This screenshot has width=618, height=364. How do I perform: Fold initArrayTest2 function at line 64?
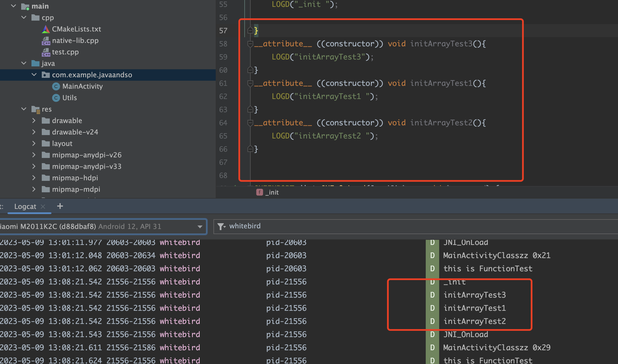point(250,123)
